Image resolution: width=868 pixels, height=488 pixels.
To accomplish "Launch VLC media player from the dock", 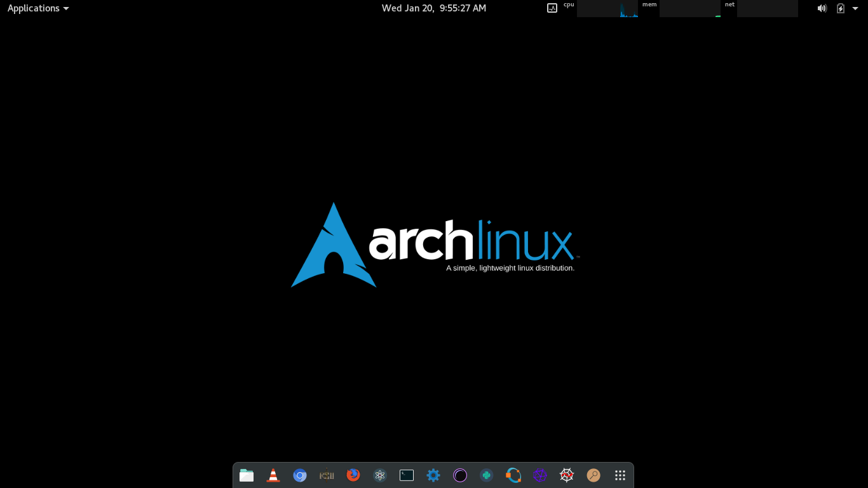I will click(x=273, y=475).
